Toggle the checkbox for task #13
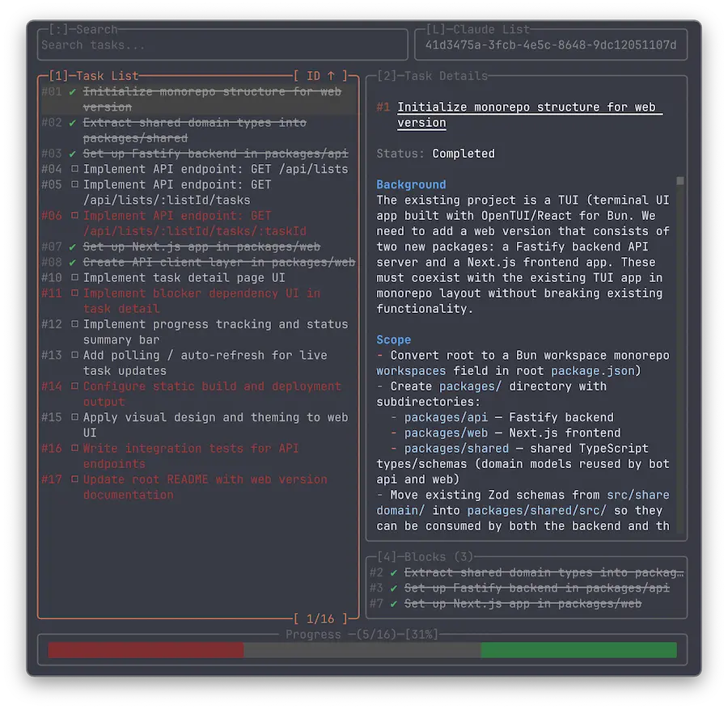 point(74,356)
